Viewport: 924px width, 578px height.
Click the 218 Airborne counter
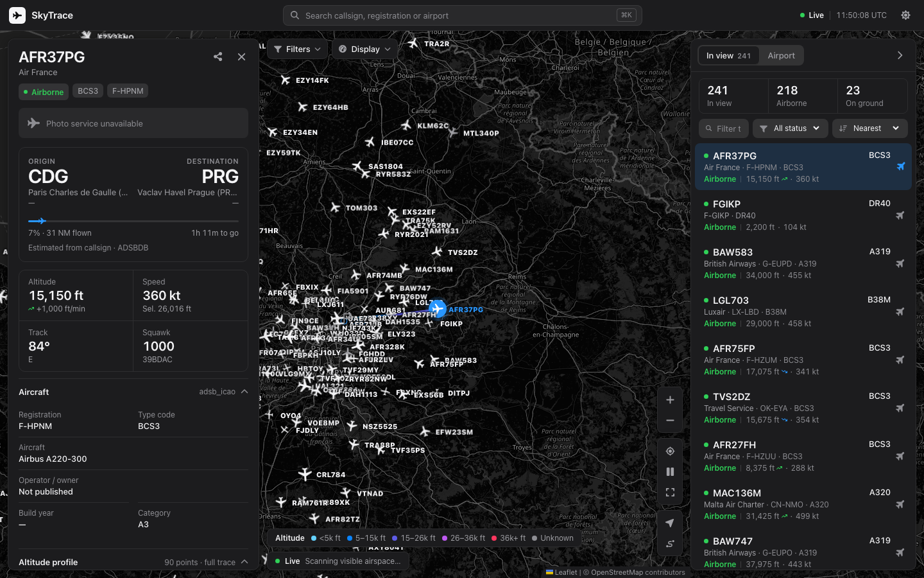coord(803,96)
